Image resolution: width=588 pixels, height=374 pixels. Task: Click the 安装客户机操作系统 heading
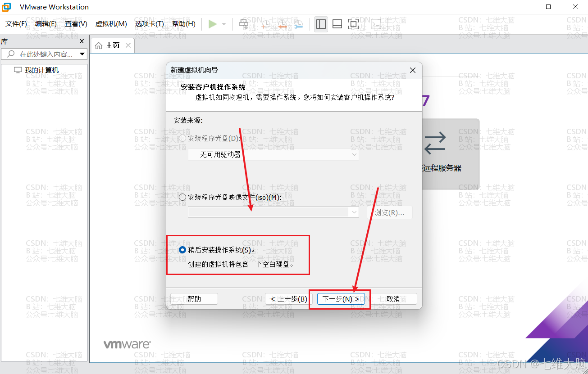pyautogui.click(x=213, y=87)
